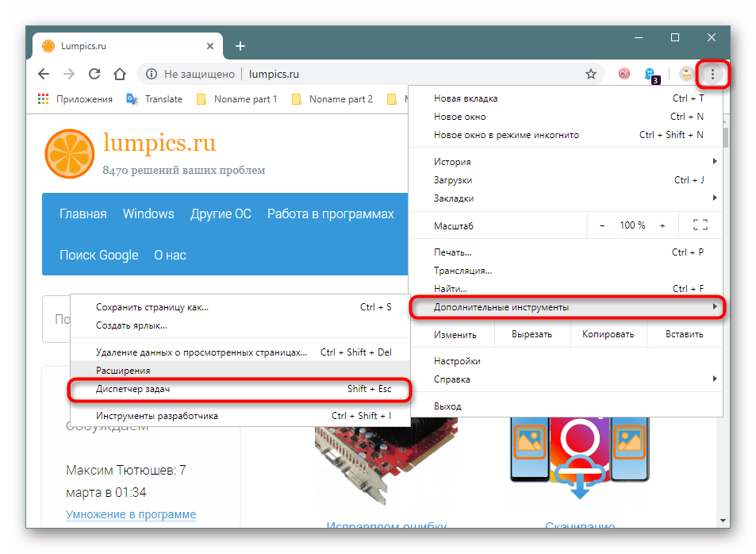Choose Новое окно в режиме инкогнито
The width and height of the screenshot is (756, 554).
(x=506, y=135)
